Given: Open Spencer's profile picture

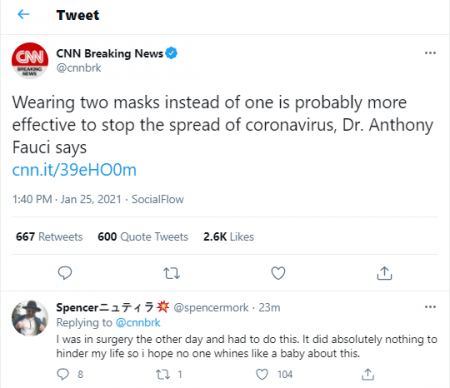Looking at the screenshot, I should (30, 318).
